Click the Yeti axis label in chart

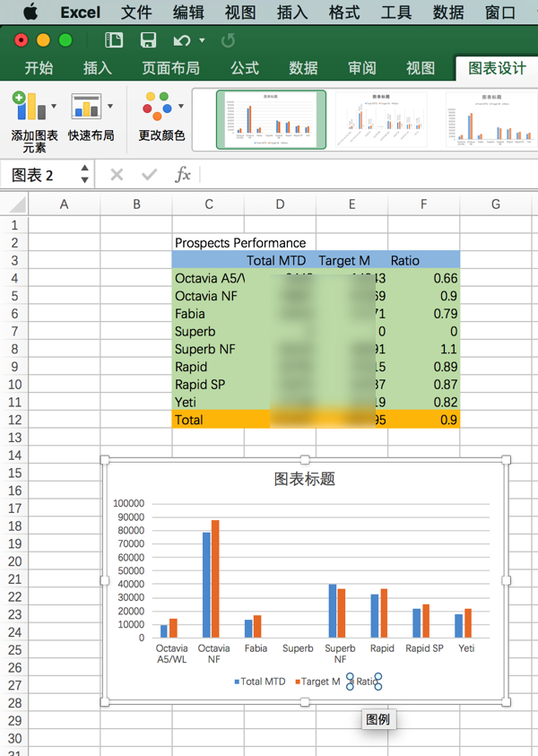(x=466, y=648)
